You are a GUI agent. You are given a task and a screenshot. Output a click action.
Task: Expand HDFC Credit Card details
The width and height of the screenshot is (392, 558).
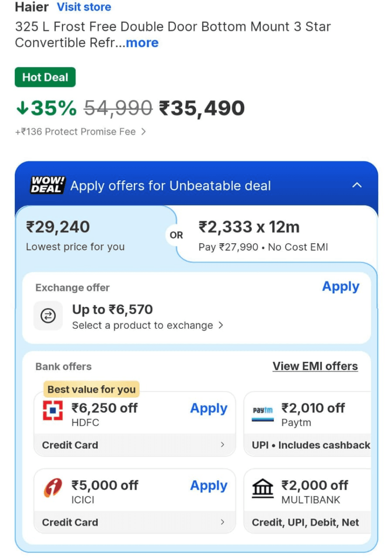[x=134, y=445]
